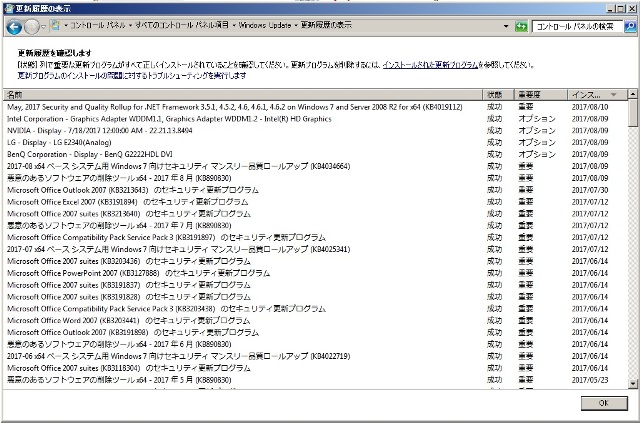
Task: Select the LG - Display - LG E2340(Analog) row
Action: click(x=315, y=142)
